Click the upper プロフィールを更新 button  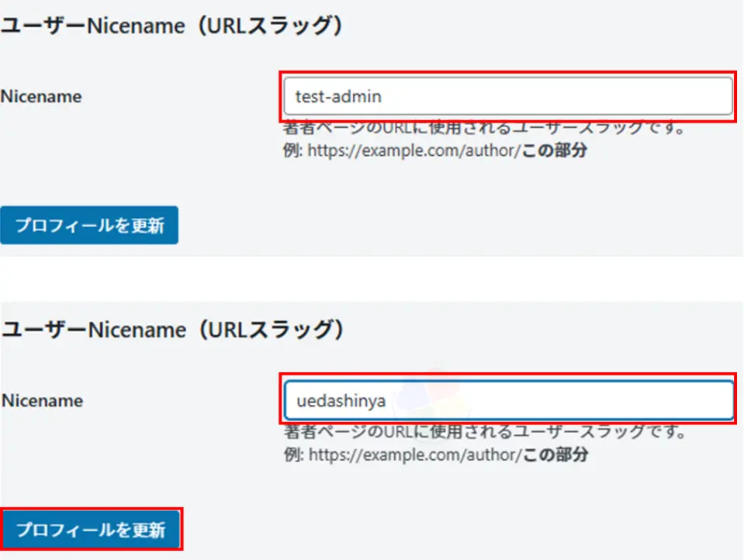tap(89, 225)
